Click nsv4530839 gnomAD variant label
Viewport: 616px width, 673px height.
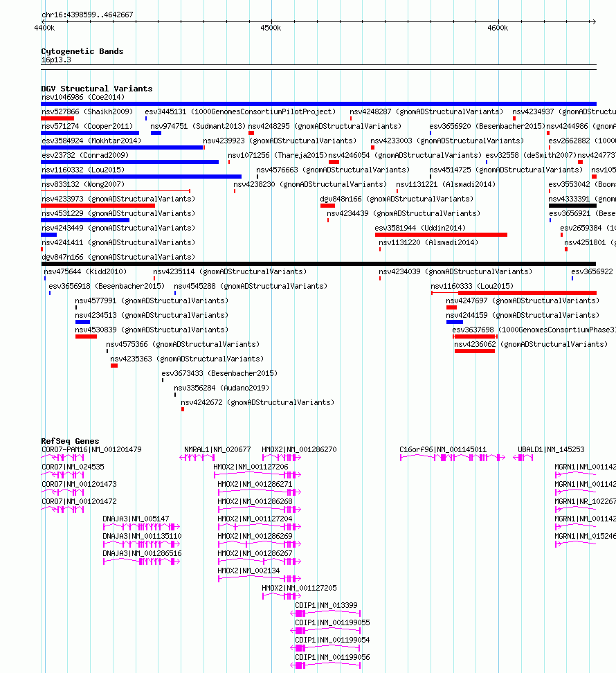(x=152, y=330)
